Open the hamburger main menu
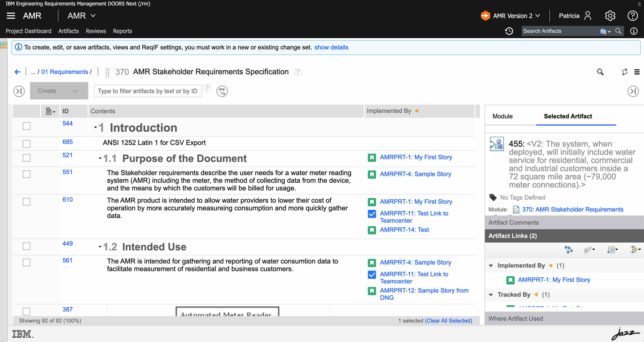This screenshot has width=644, height=342. click(x=11, y=16)
